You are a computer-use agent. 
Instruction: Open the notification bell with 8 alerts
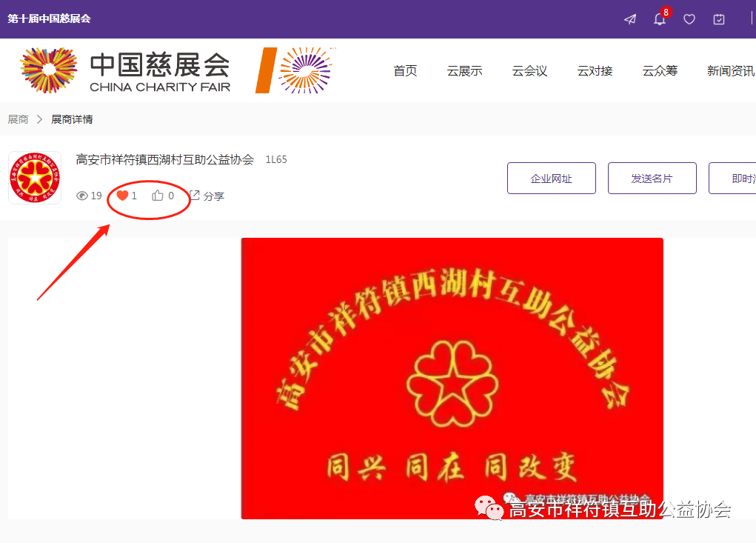[x=660, y=19]
